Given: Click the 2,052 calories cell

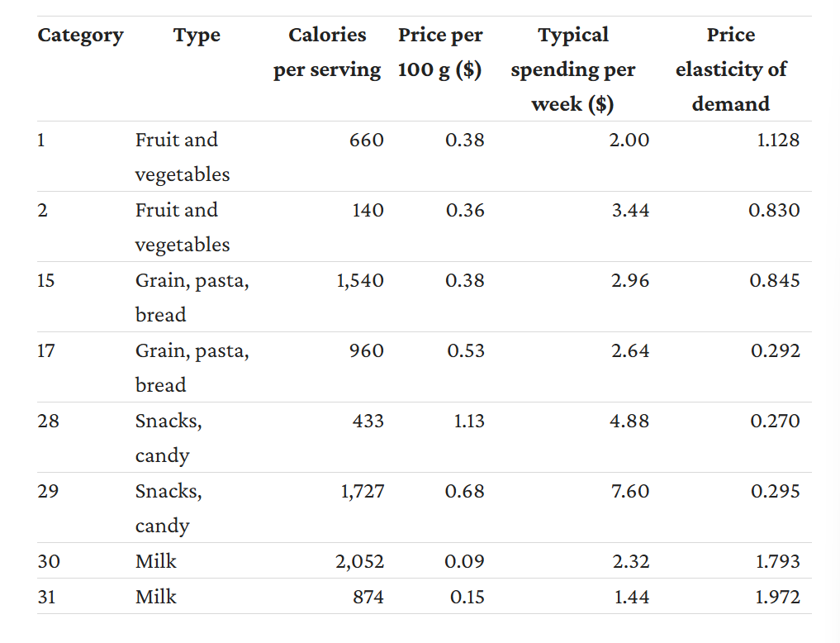Looking at the screenshot, I should 359,561.
